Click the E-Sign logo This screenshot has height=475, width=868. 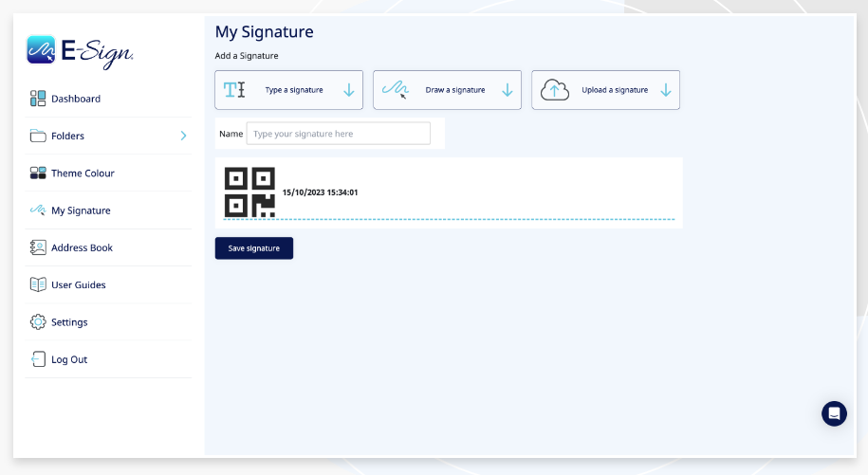[x=80, y=52]
